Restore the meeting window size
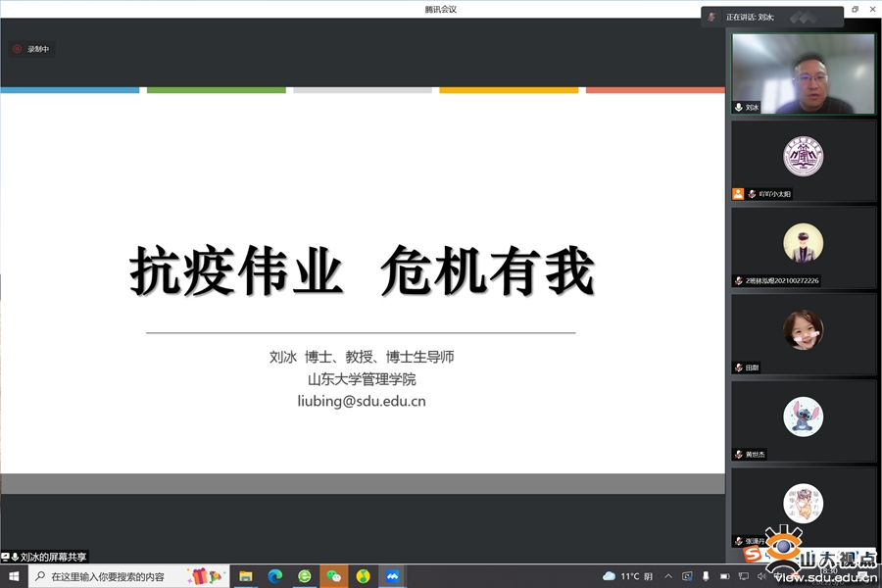 tap(854, 9)
